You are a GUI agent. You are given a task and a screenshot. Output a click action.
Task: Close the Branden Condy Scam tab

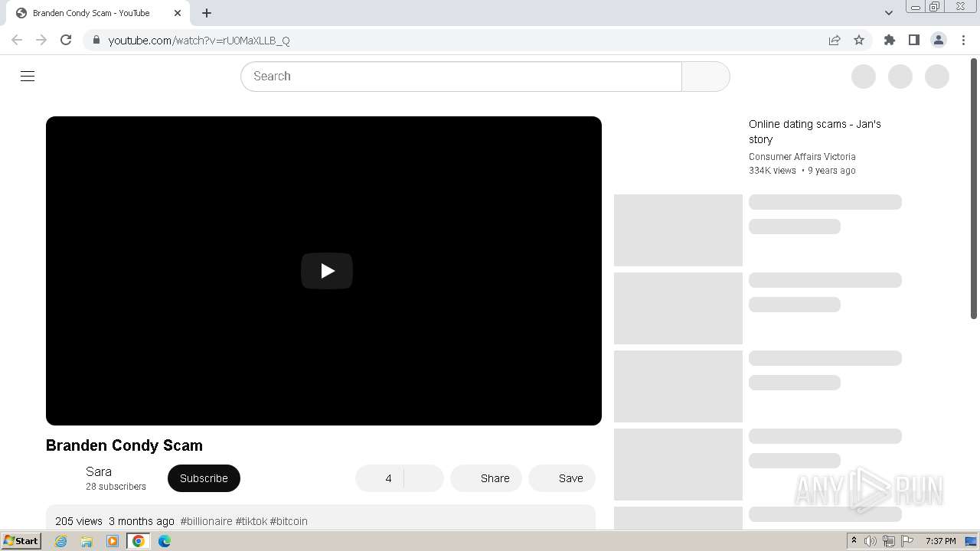178,13
